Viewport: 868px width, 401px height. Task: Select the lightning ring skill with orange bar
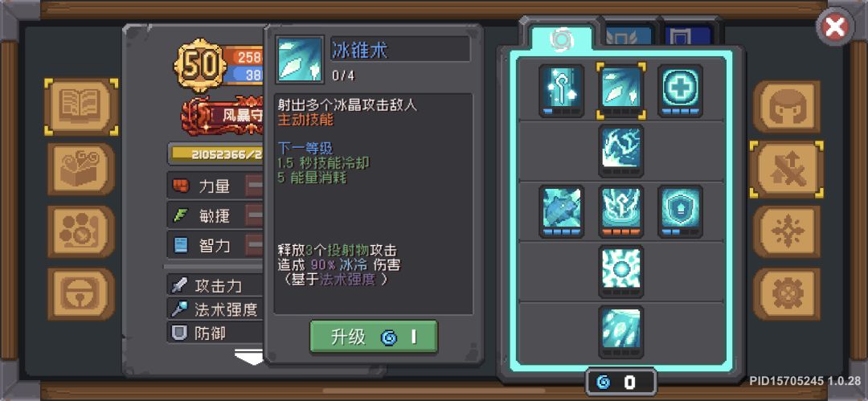click(x=620, y=211)
